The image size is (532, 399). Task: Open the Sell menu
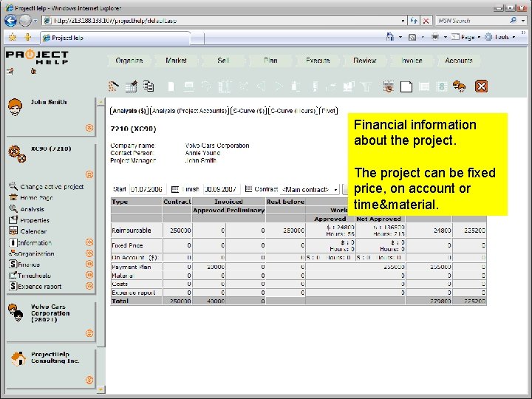click(x=223, y=61)
